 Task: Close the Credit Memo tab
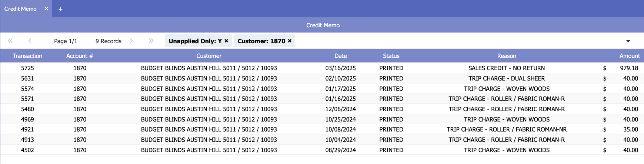point(46,8)
